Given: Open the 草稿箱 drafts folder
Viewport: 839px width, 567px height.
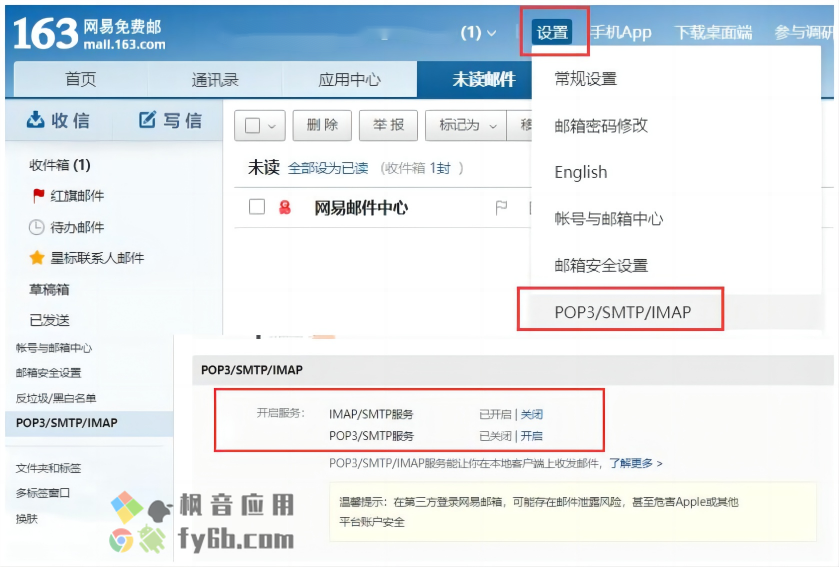Looking at the screenshot, I should (x=49, y=289).
